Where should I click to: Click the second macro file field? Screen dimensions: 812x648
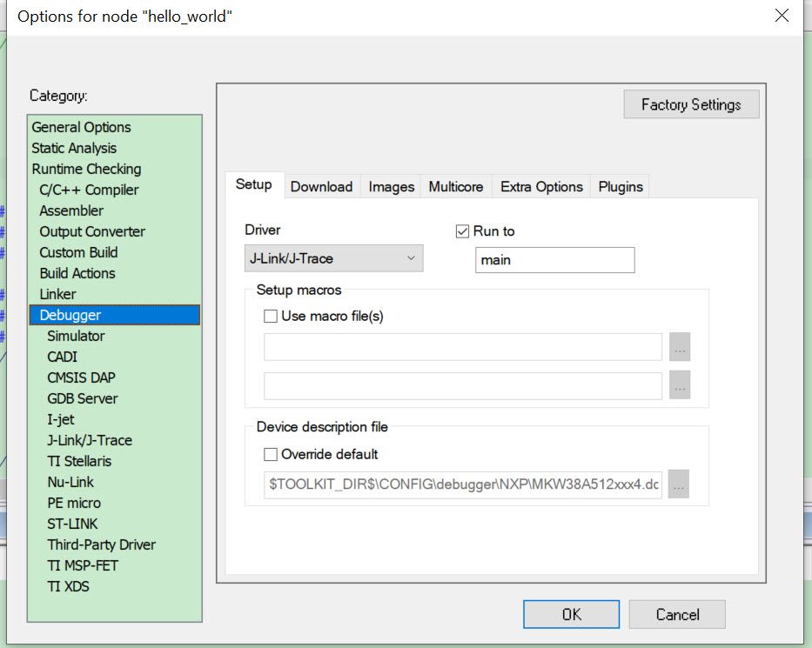[462, 385]
